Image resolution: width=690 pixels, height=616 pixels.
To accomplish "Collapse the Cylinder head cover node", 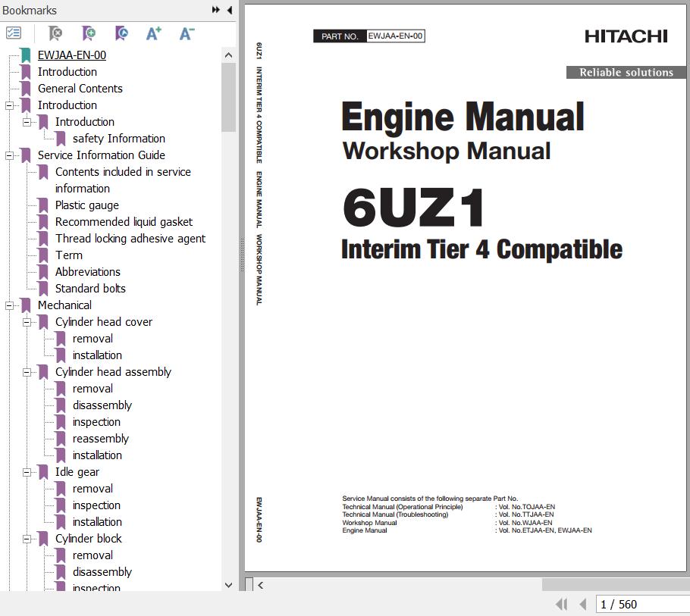I will [x=27, y=322].
